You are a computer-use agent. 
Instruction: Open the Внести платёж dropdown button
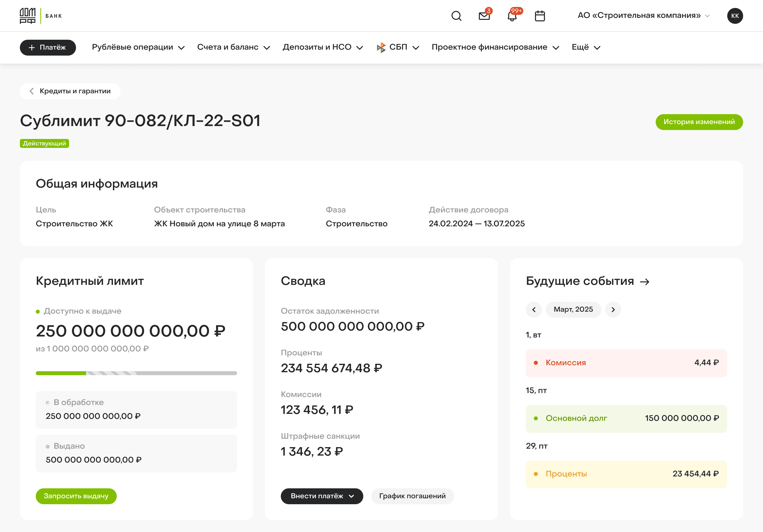[322, 496]
